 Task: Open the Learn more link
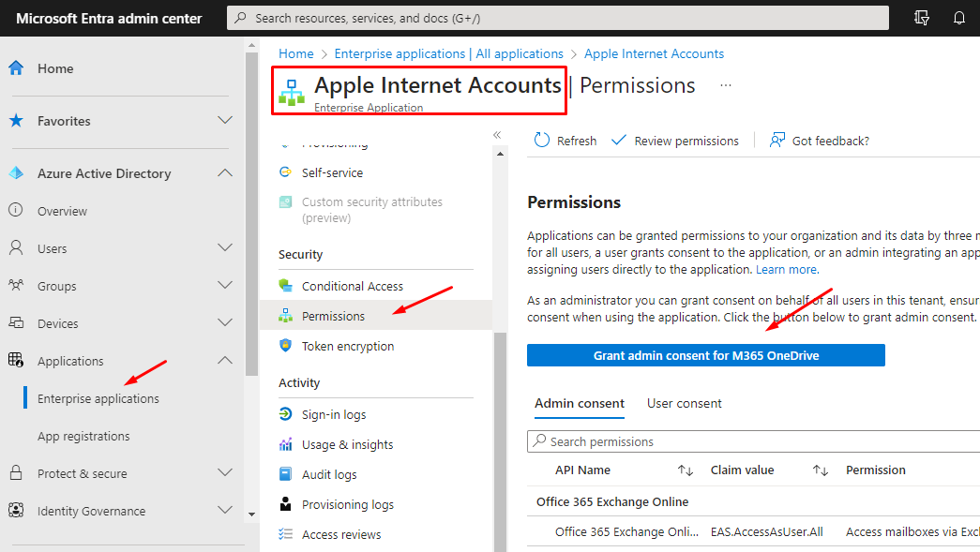[x=787, y=269]
